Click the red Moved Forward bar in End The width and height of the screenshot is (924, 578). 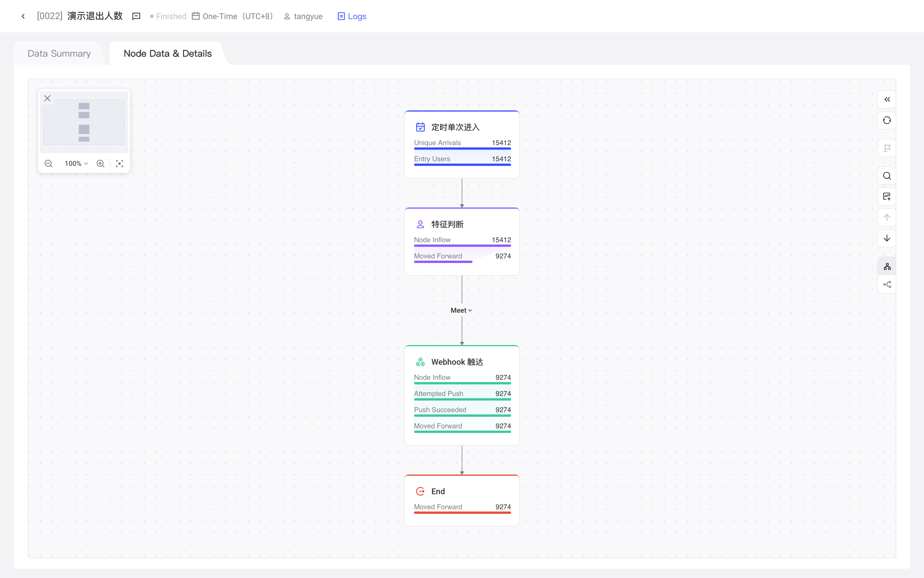(x=462, y=513)
